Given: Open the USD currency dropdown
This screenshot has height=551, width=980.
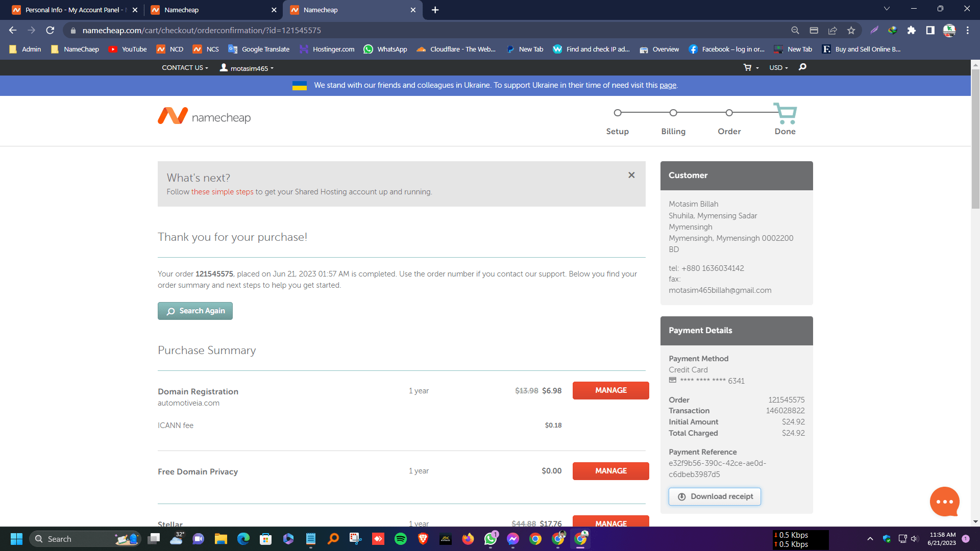Looking at the screenshot, I should 778,67.
